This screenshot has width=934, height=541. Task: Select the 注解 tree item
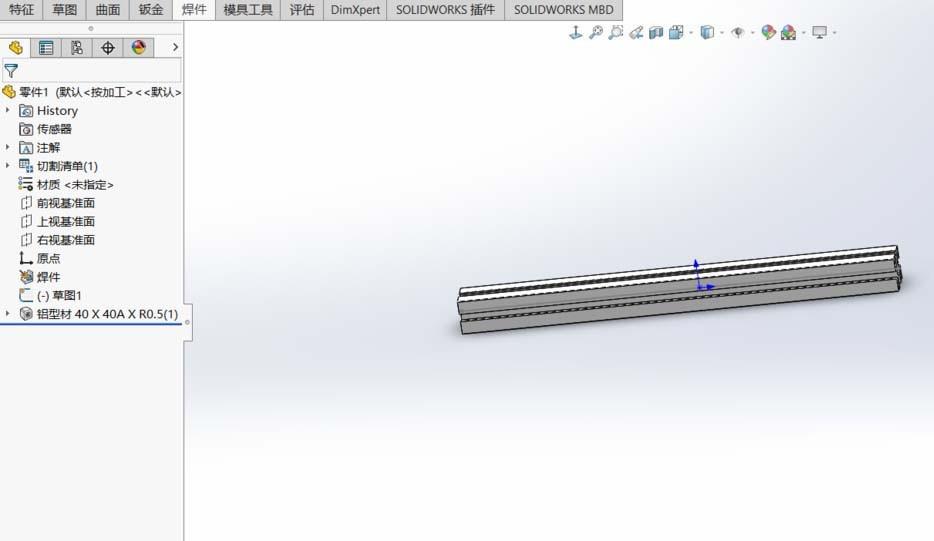(x=48, y=148)
